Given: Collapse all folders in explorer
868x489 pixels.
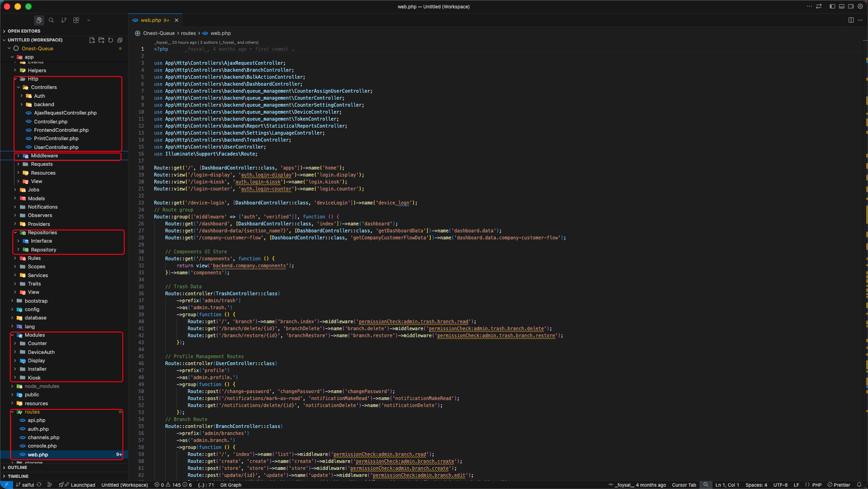Looking at the screenshot, I should click(x=120, y=40).
